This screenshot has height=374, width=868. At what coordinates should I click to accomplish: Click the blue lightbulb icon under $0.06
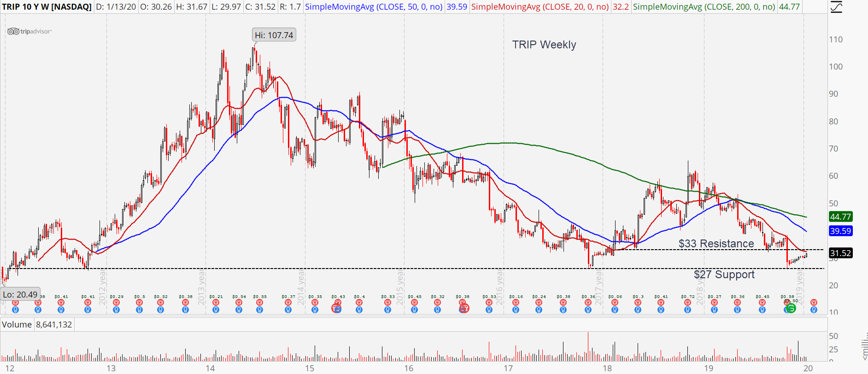pyautogui.click(x=615, y=310)
